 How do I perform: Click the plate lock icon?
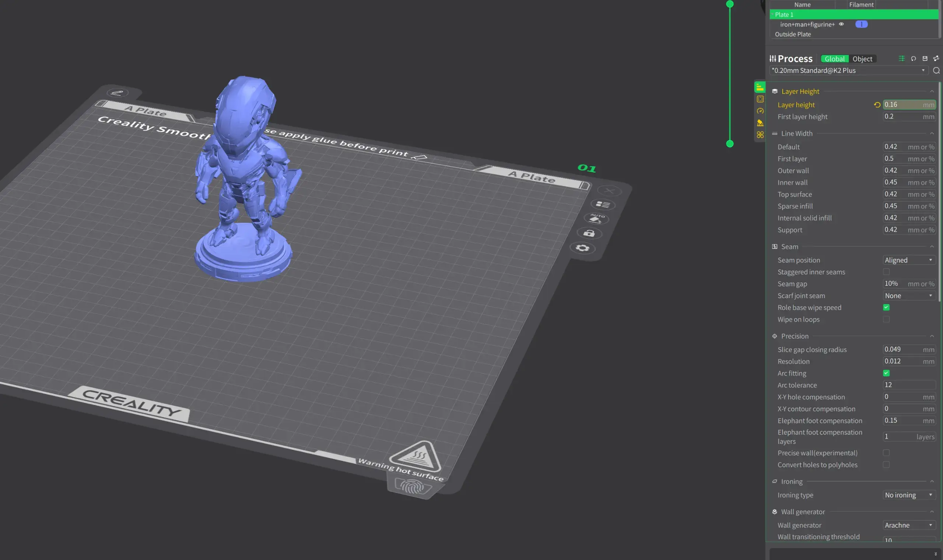[x=589, y=233]
